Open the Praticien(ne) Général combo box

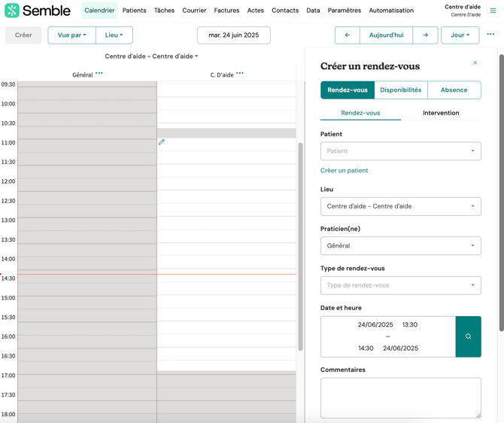(400, 246)
